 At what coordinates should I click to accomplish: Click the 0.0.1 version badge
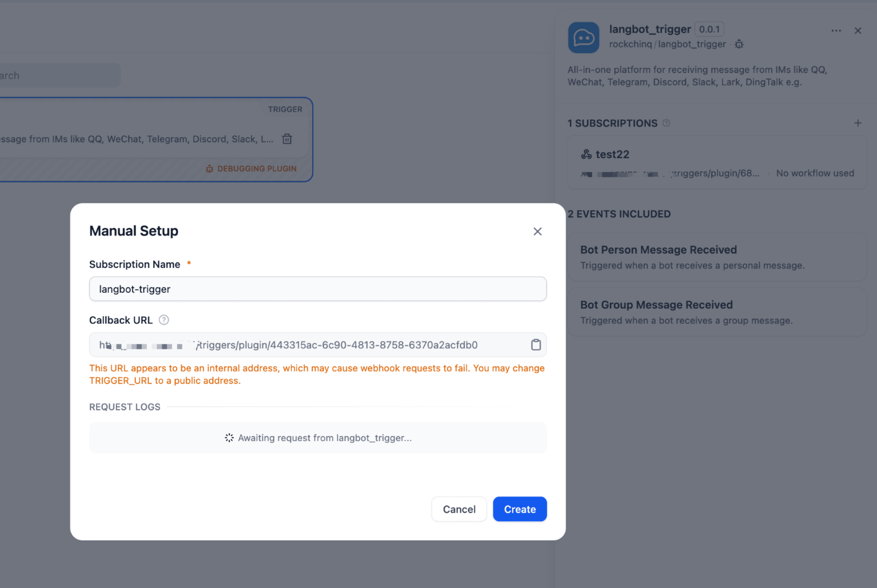(709, 29)
